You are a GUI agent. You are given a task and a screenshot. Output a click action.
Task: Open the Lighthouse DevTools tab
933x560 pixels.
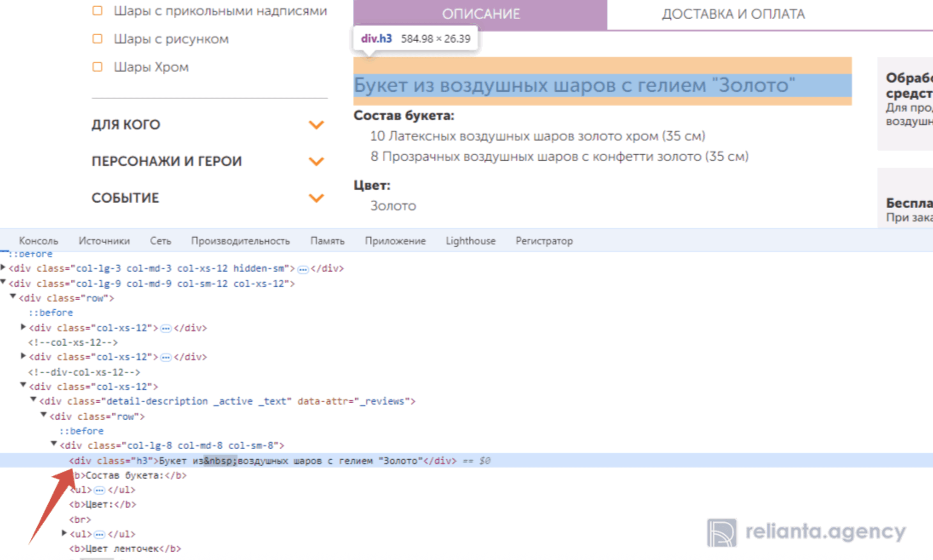coord(470,241)
